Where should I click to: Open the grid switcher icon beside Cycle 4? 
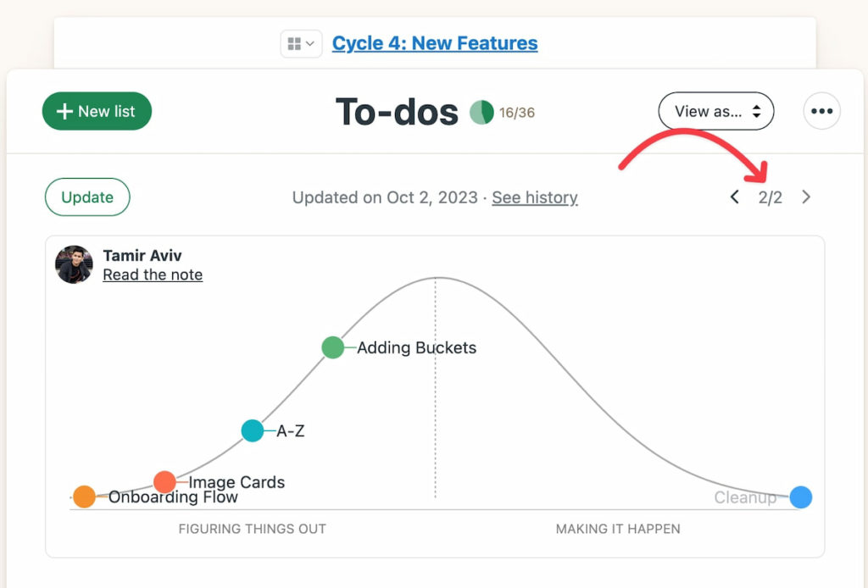click(x=301, y=43)
